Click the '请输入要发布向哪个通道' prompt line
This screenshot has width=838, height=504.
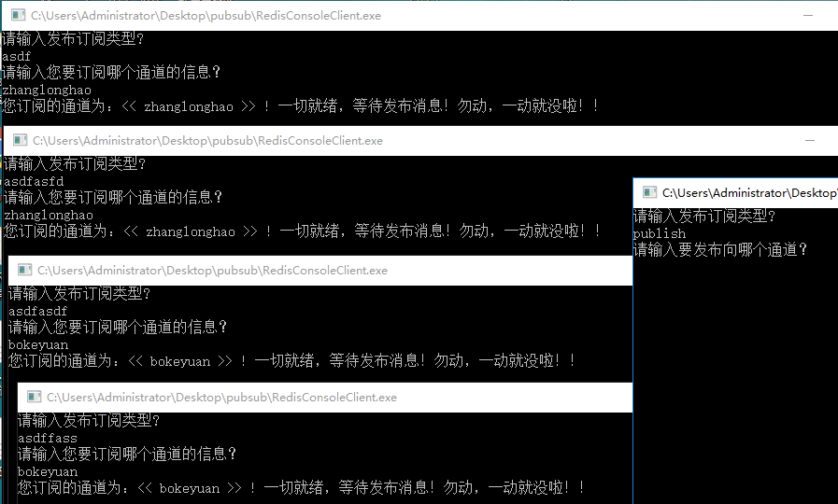pos(719,250)
